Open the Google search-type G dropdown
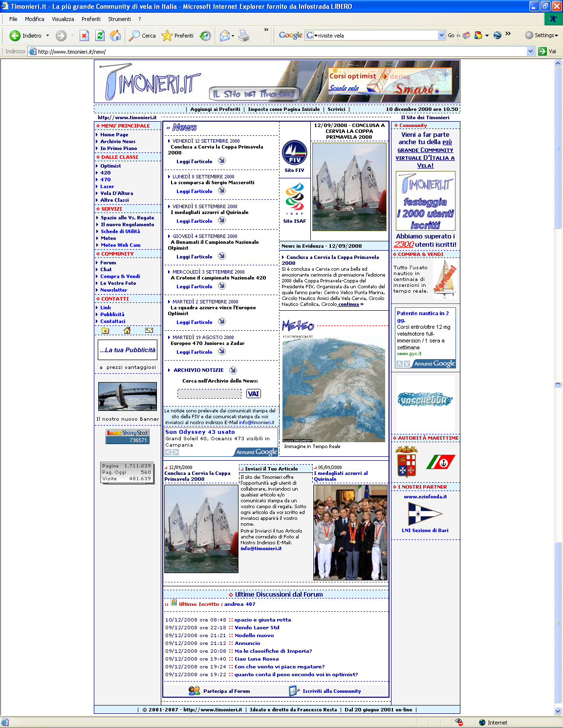Viewport: 563px width, 728px height. (x=312, y=35)
